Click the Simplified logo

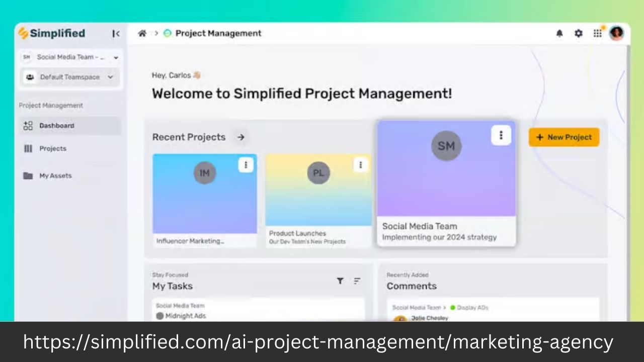(51, 33)
